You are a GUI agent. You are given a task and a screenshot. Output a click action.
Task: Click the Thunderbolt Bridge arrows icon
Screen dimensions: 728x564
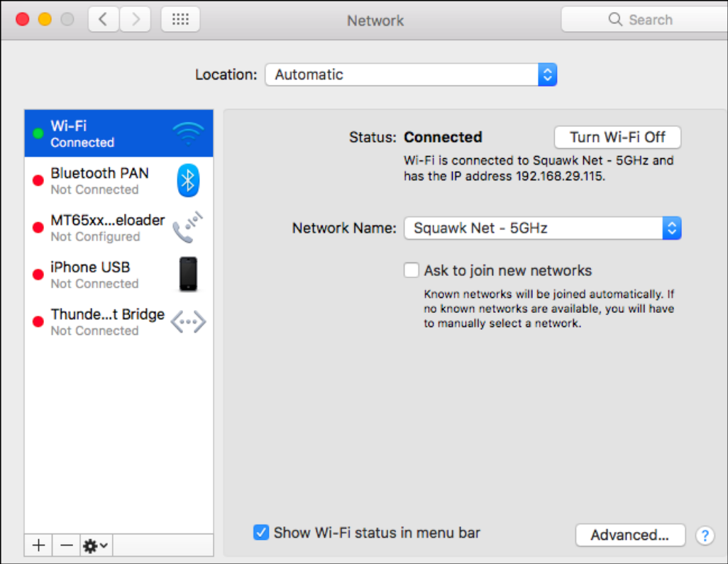188,322
